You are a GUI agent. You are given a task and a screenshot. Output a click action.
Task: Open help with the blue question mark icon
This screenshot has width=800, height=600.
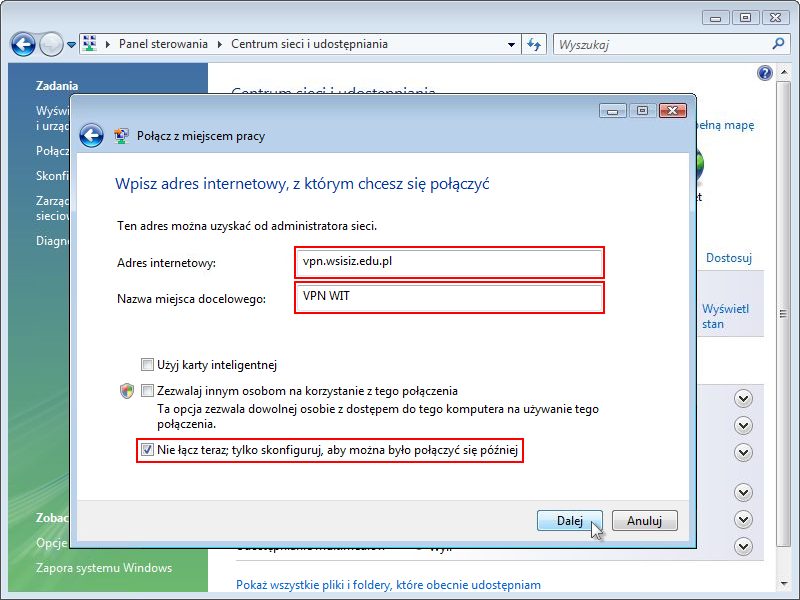coord(765,74)
